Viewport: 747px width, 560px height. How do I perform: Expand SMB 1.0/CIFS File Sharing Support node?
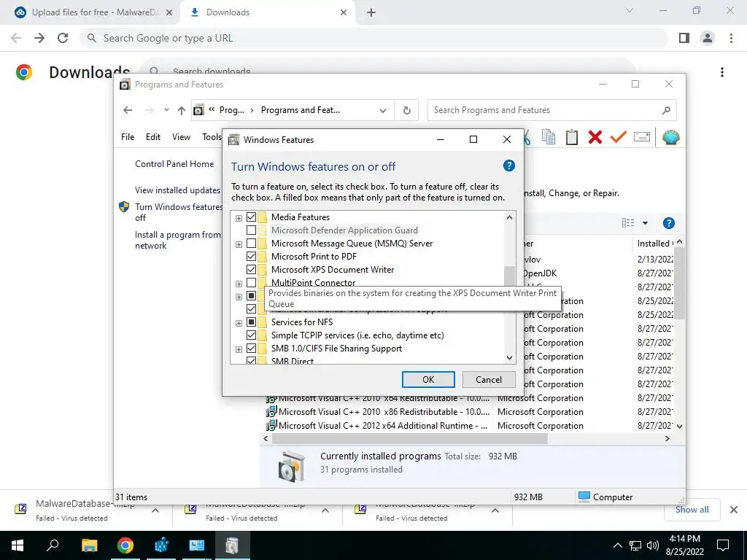coord(239,349)
